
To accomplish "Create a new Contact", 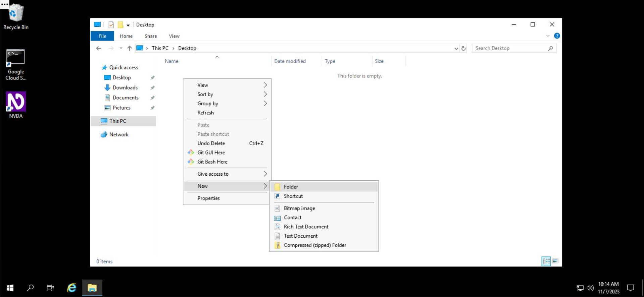I will click(324, 218).
